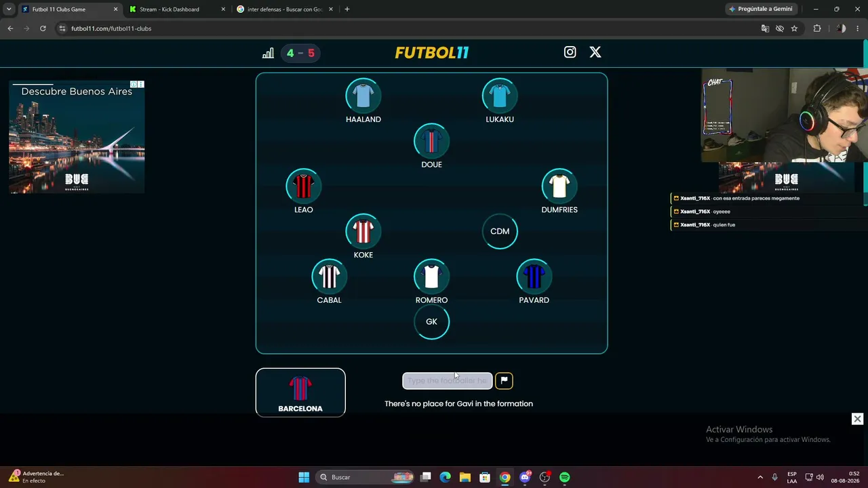The height and width of the screenshot is (488, 868).
Task: Go back to previous page
Action: coord(10,28)
